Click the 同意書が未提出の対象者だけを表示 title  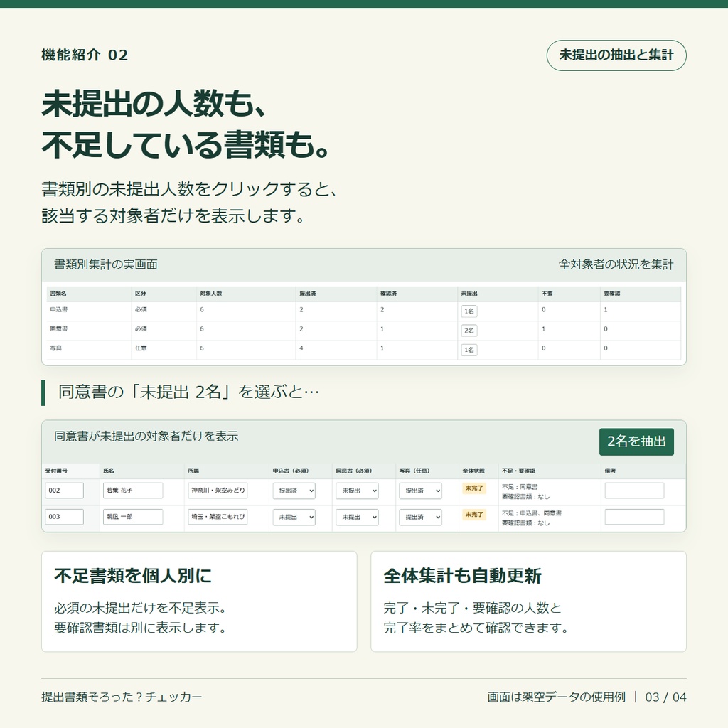146,437
